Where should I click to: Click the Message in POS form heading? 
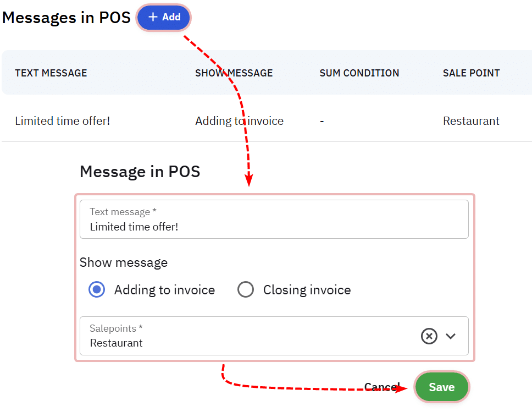140,172
